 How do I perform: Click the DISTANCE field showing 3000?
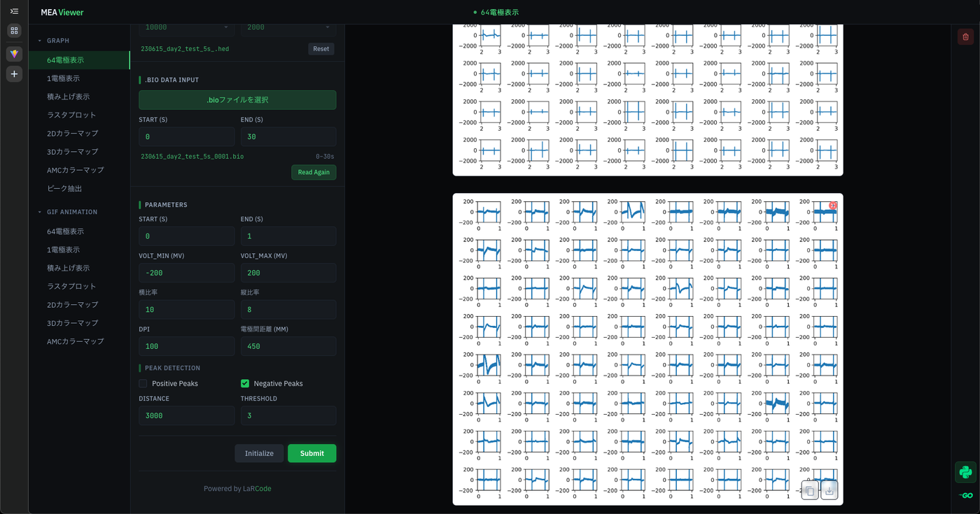click(186, 415)
